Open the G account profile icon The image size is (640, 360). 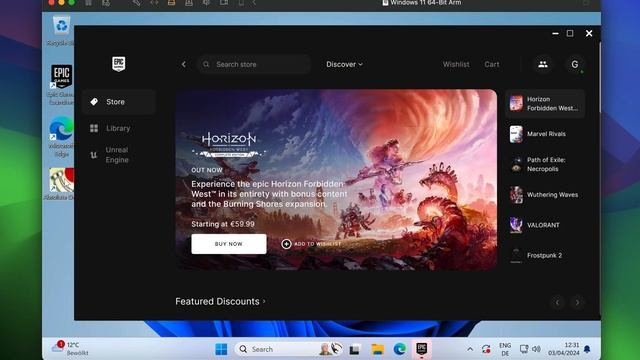click(x=575, y=64)
